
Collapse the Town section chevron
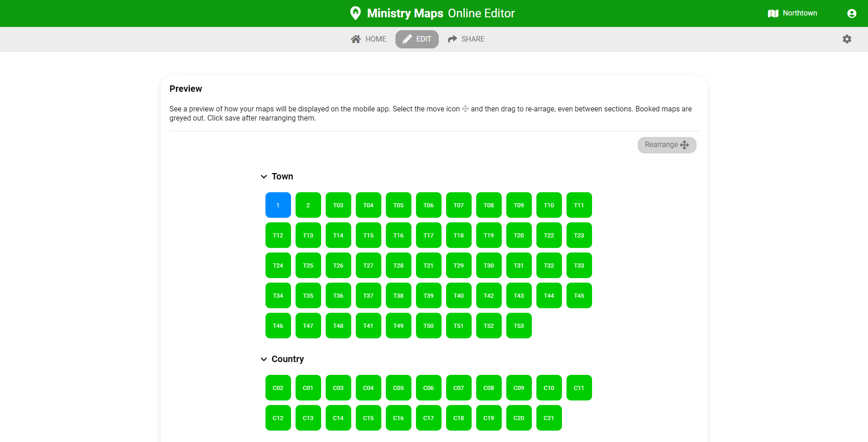(264, 177)
